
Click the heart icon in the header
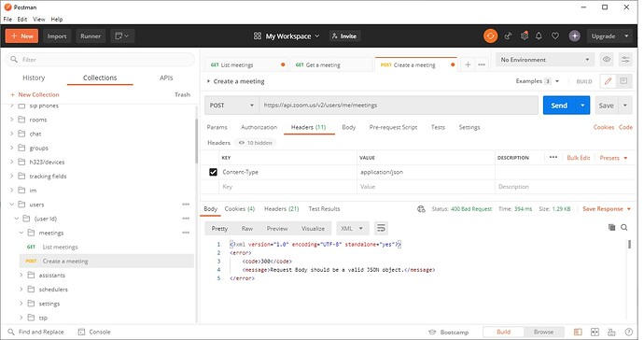point(555,36)
